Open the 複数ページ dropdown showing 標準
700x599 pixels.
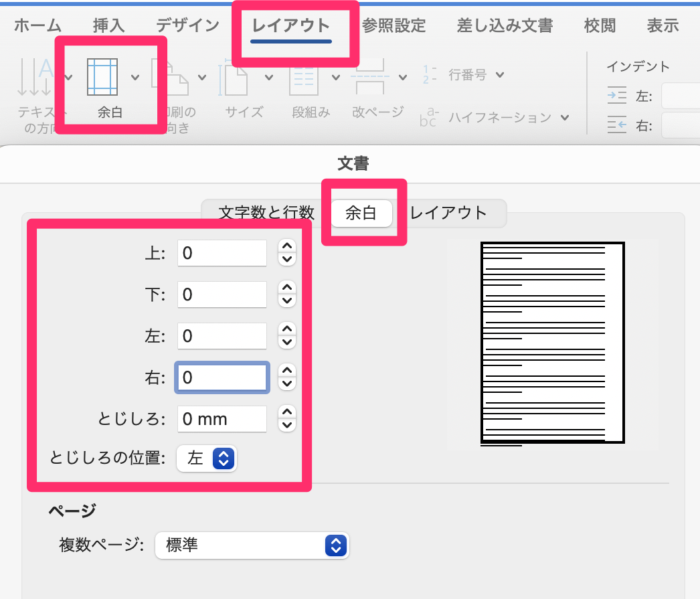pyautogui.click(x=252, y=545)
